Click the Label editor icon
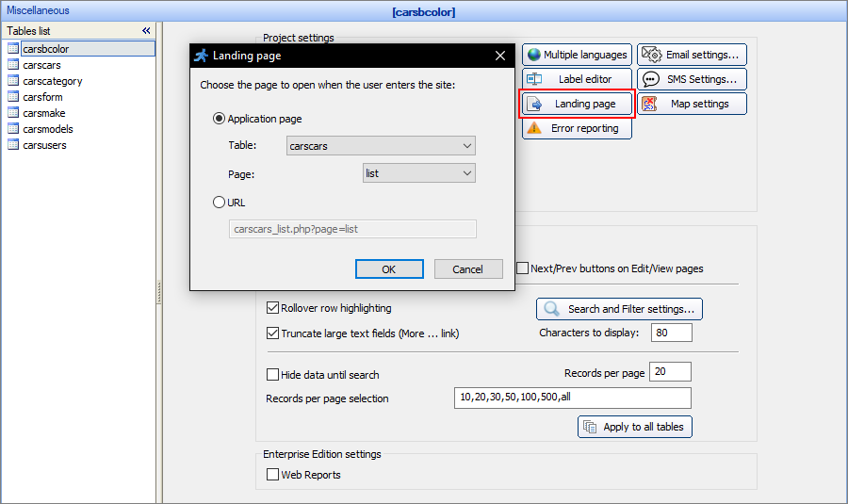848x504 pixels. click(534, 79)
